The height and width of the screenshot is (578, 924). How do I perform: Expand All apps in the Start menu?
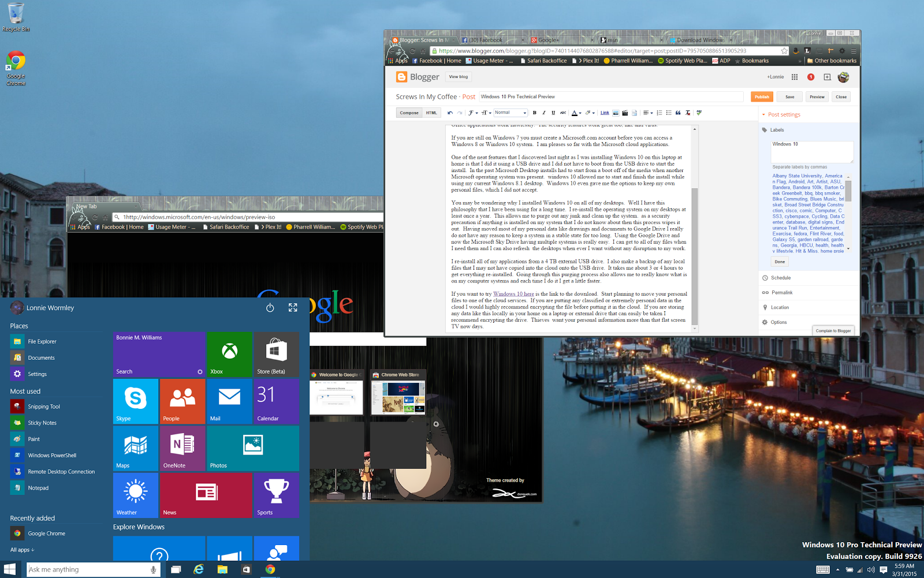(x=23, y=550)
